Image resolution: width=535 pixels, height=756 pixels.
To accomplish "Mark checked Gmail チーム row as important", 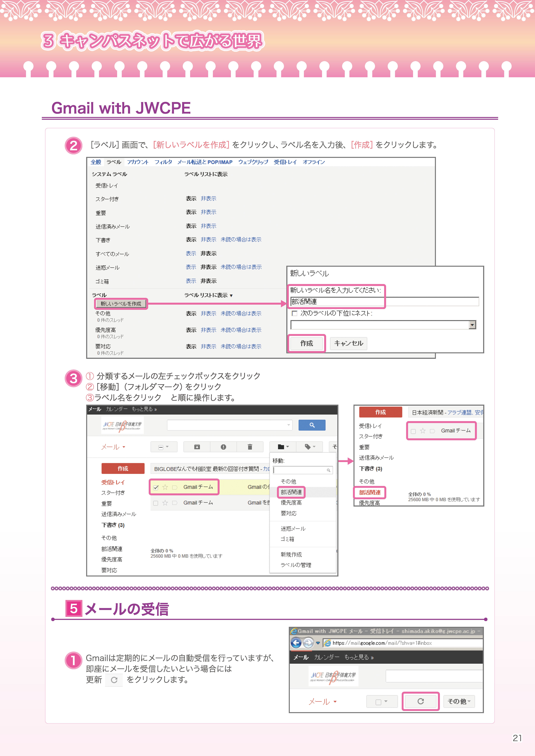I will point(175,487).
